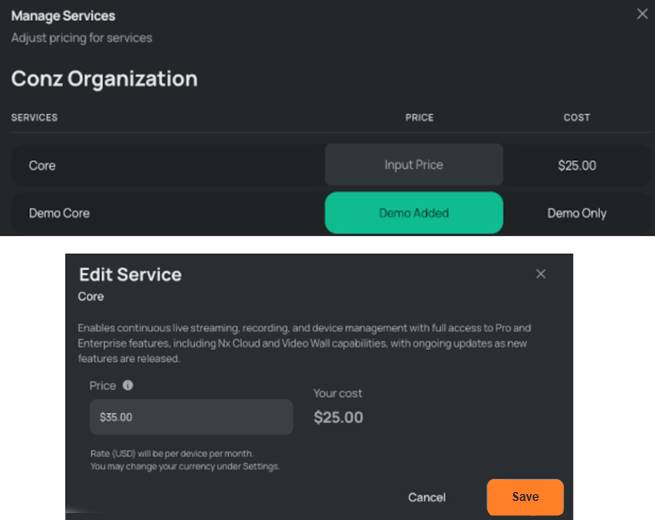Close the Manage Services panel
Viewport: 655px width, 520px height.
point(642,14)
